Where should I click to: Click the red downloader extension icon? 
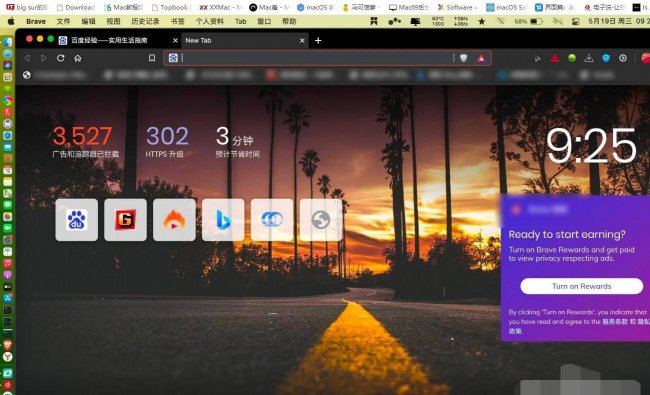[x=555, y=58]
